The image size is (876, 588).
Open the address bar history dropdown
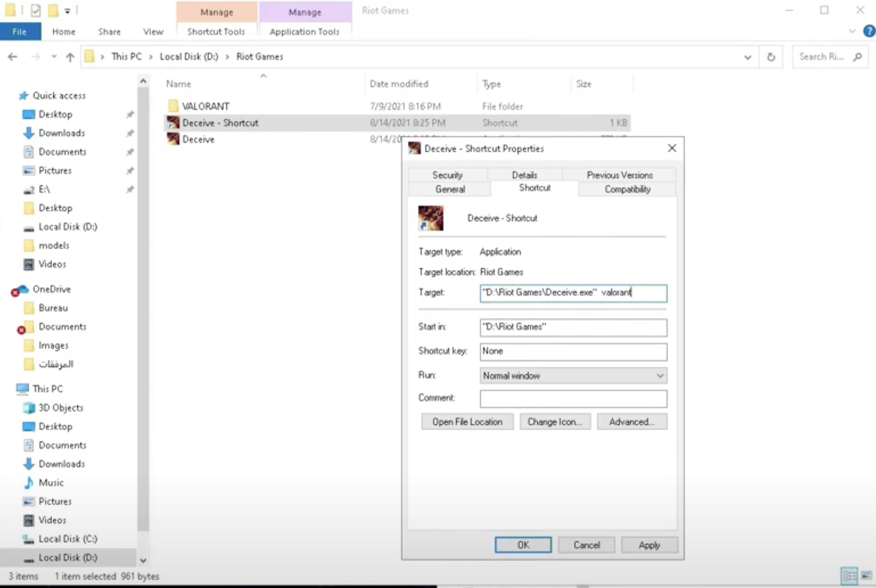tap(747, 57)
